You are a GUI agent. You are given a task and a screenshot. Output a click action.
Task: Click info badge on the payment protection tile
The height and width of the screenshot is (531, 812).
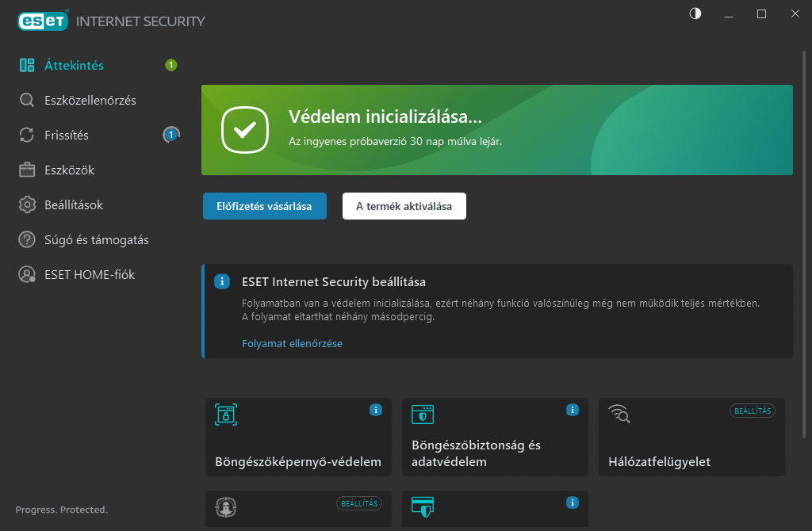pyautogui.click(x=573, y=502)
